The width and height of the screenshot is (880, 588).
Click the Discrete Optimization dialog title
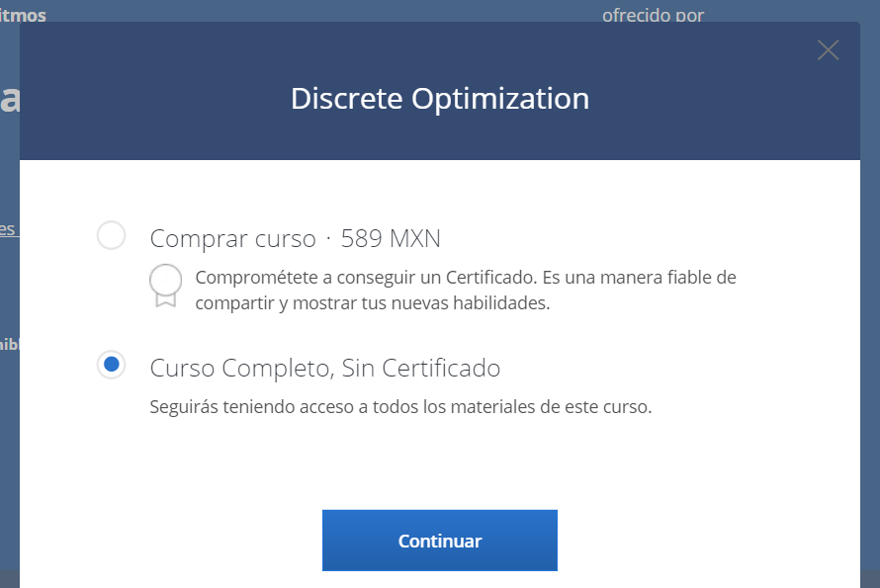(439, 99)
